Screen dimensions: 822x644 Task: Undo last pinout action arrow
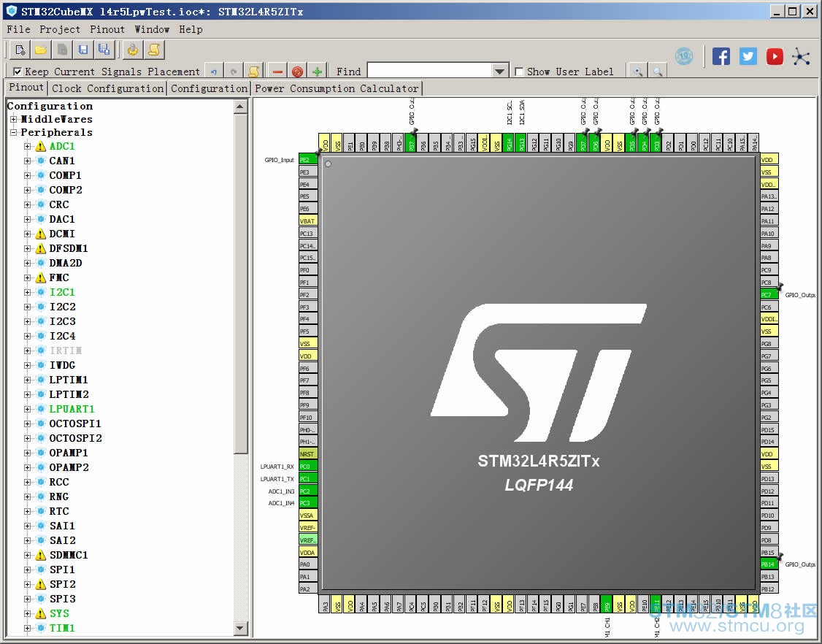(213, 72)
